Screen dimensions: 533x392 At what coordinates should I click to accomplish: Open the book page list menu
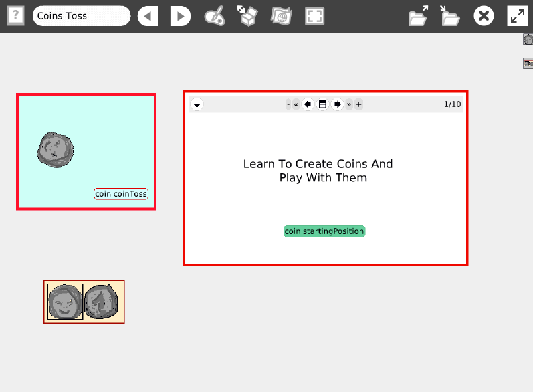pos(322,104)
